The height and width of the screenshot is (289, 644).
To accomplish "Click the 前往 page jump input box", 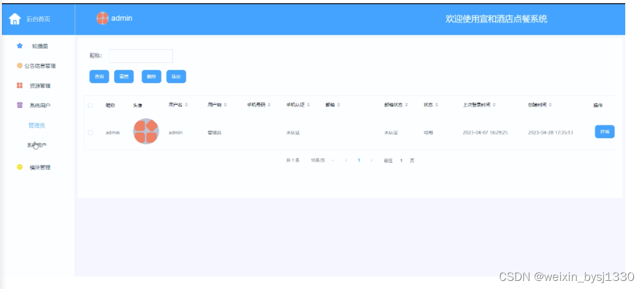I will pyautogui.click(x=401, y=160).
